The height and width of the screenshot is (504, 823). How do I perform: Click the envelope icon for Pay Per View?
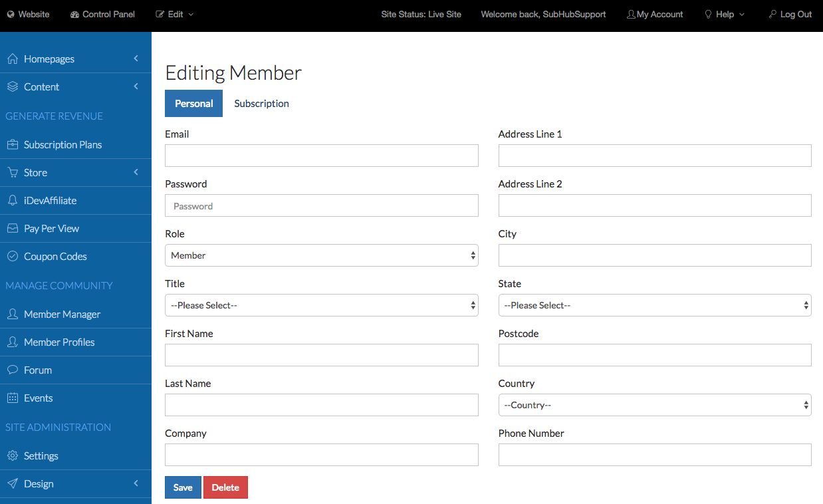click(12, 229)
